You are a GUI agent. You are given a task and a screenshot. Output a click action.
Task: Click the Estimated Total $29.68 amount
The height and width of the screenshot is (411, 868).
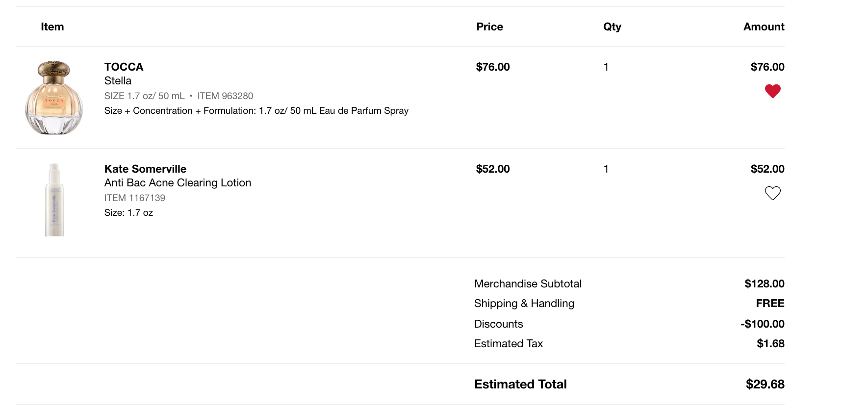[x=765, y=384]
